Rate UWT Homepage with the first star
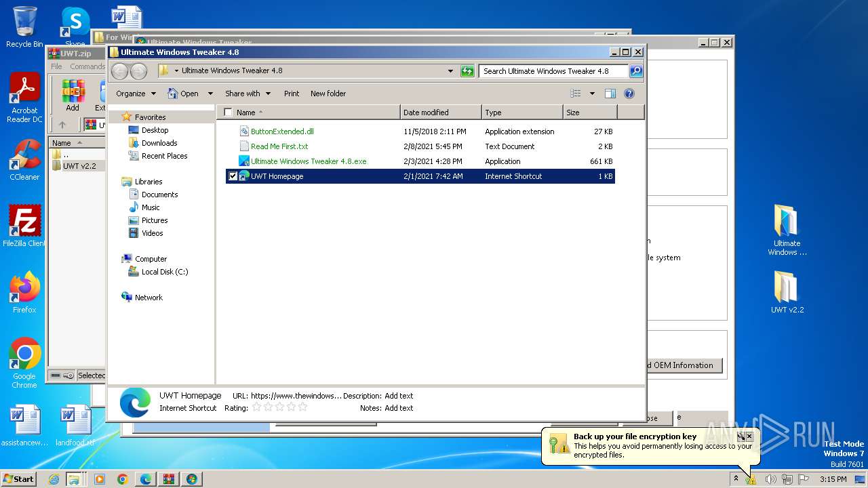Viewport: 868px width, 488px height. pyautogui.click(x=256, y=407)
